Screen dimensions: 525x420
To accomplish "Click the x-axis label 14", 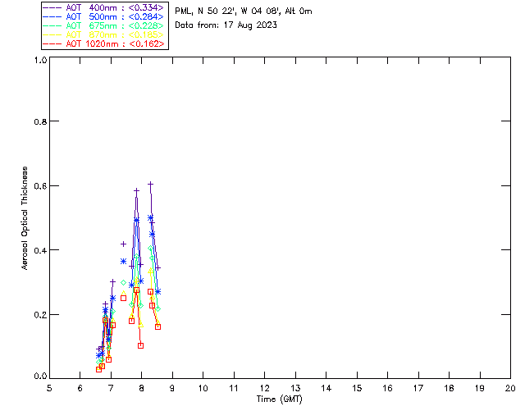I will coord(326,388).
